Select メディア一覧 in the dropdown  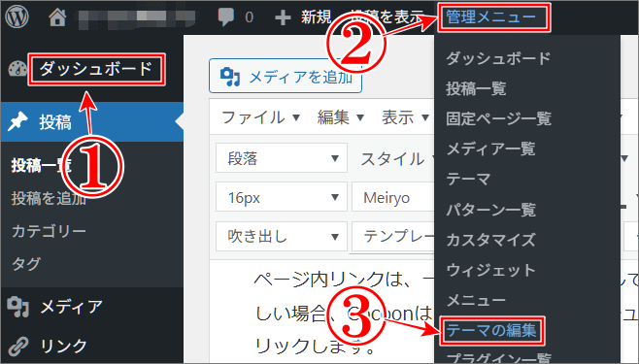[x=490, y=149]
